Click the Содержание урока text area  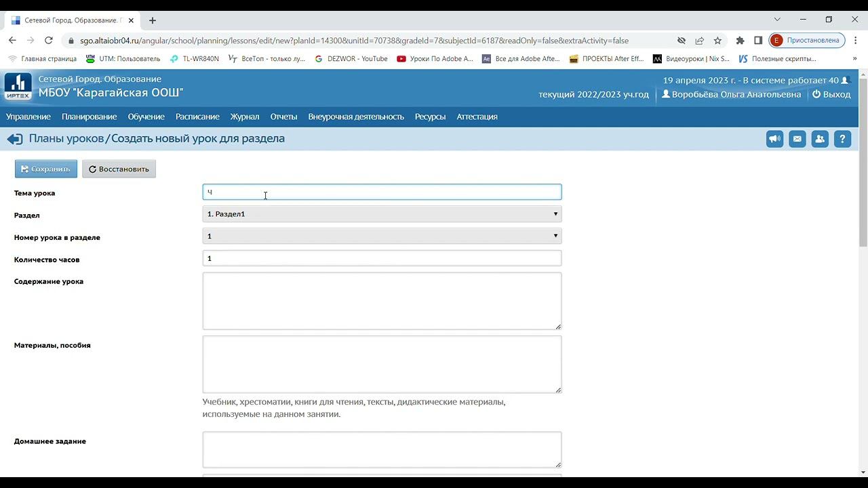click(382, 301)
